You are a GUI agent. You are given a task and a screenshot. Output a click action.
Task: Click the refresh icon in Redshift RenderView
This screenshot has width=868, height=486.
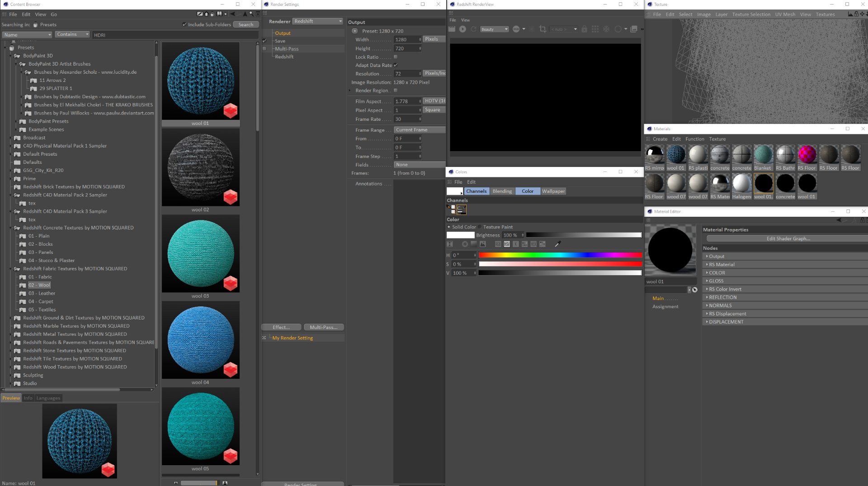473,29
